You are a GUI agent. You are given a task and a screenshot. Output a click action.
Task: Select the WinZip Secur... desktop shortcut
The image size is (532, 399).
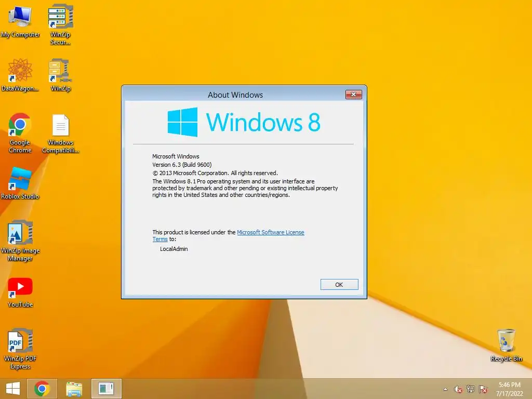60,24
